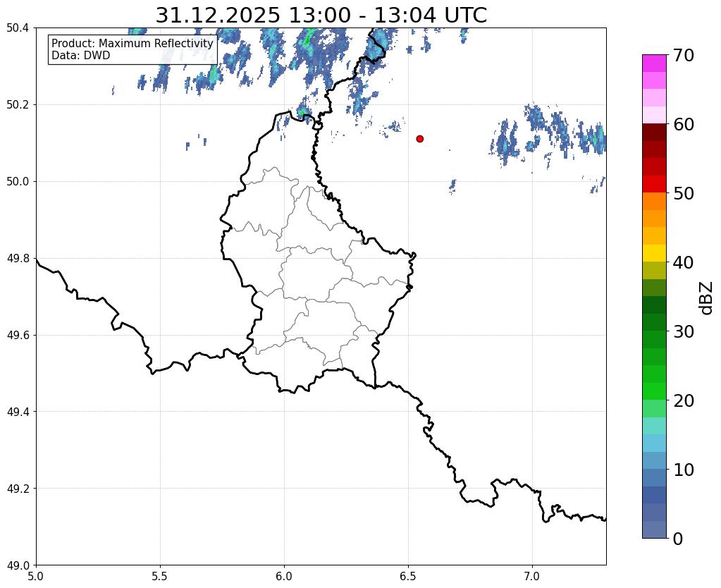Click the latitude axis label 50.2
Viewport: 721px width, 588px height.
click(18, 105)
